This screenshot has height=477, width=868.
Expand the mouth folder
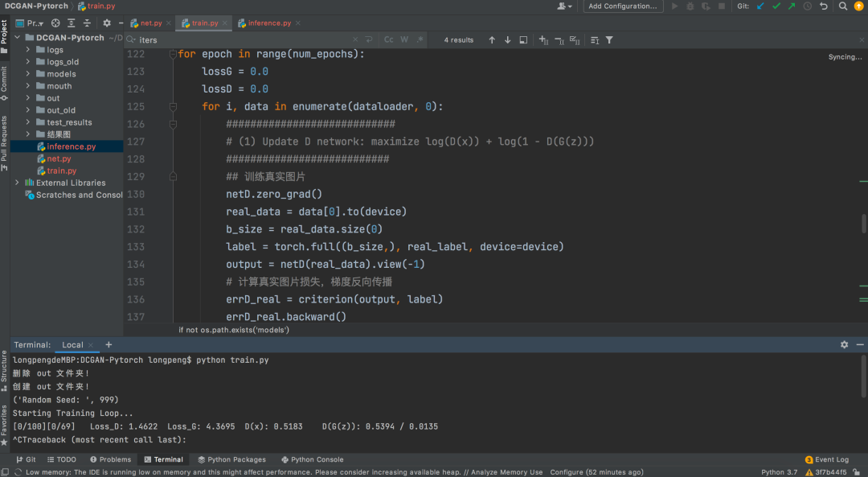[27, 86]
